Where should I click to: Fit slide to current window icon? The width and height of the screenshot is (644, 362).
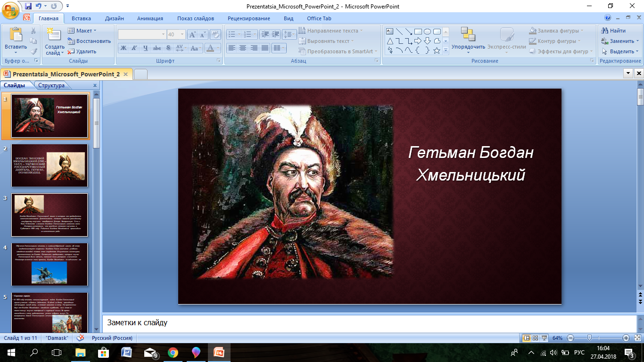637,338
